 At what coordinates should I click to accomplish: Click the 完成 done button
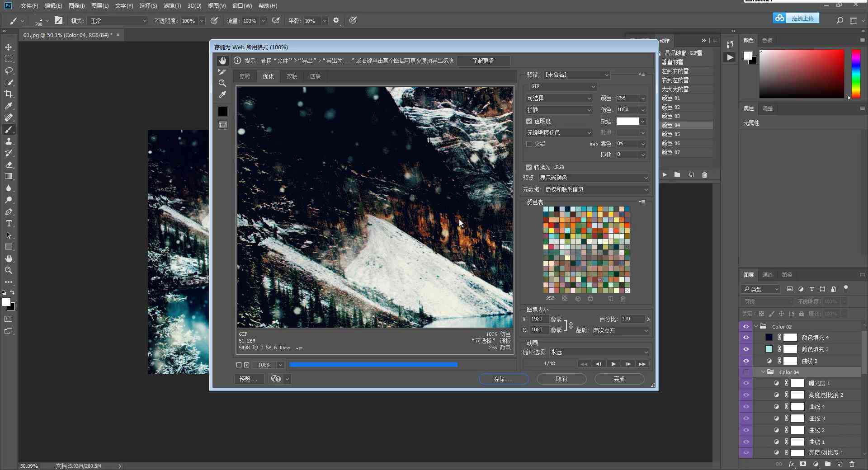click(x=619, y=379)
